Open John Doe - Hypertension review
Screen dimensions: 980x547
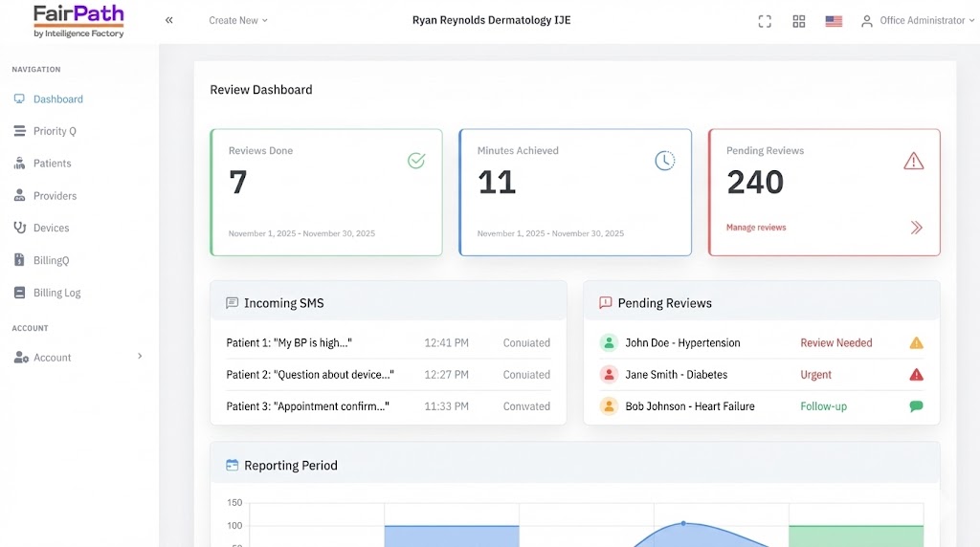[682, 342]
